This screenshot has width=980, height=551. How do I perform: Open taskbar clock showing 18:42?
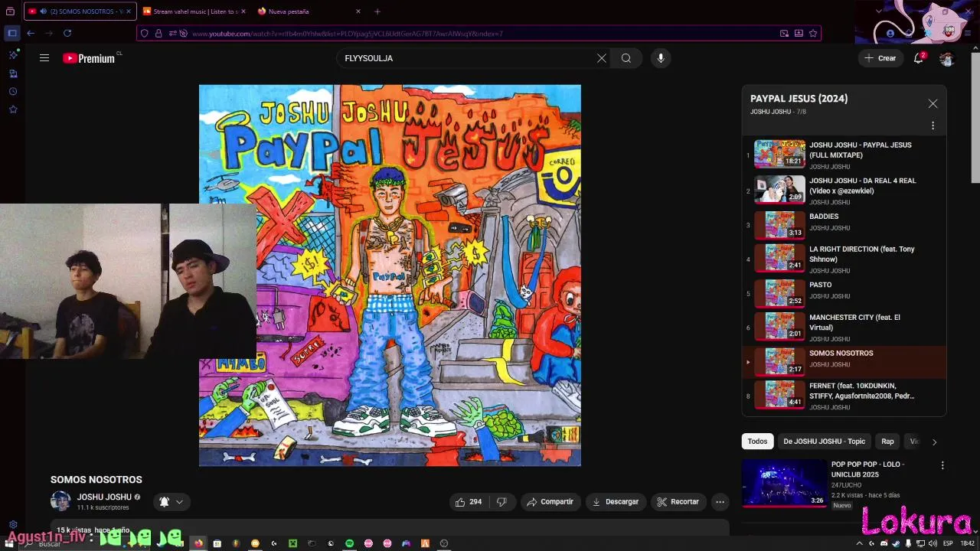[967, 543]
